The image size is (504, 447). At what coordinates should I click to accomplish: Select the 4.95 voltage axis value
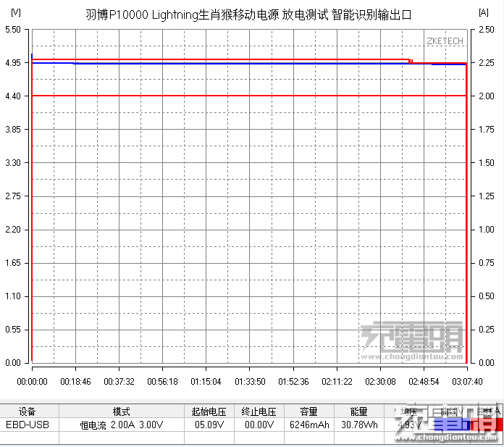pos(13,63)
